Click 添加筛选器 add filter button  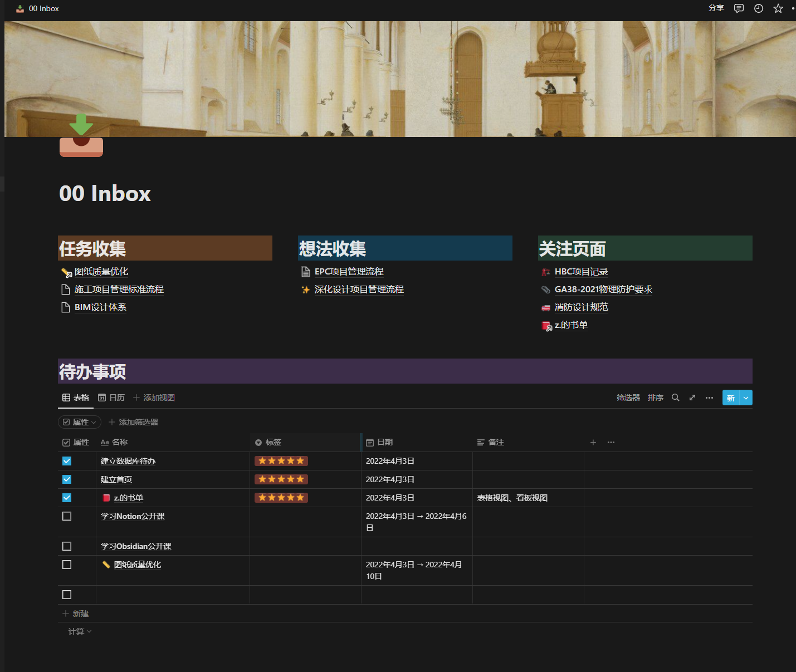pyautogui.click(x=133, y=422)
